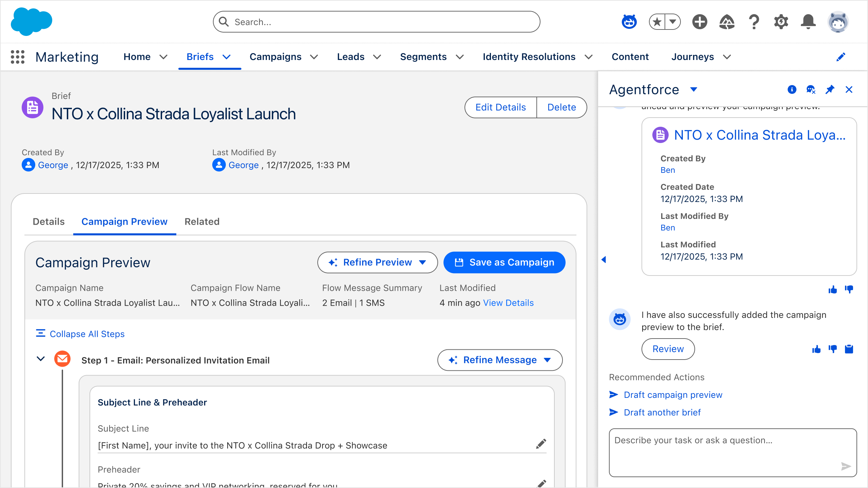868x488 pixels.
Task: Go to the Leads nav tab
Action: (351, 57)
